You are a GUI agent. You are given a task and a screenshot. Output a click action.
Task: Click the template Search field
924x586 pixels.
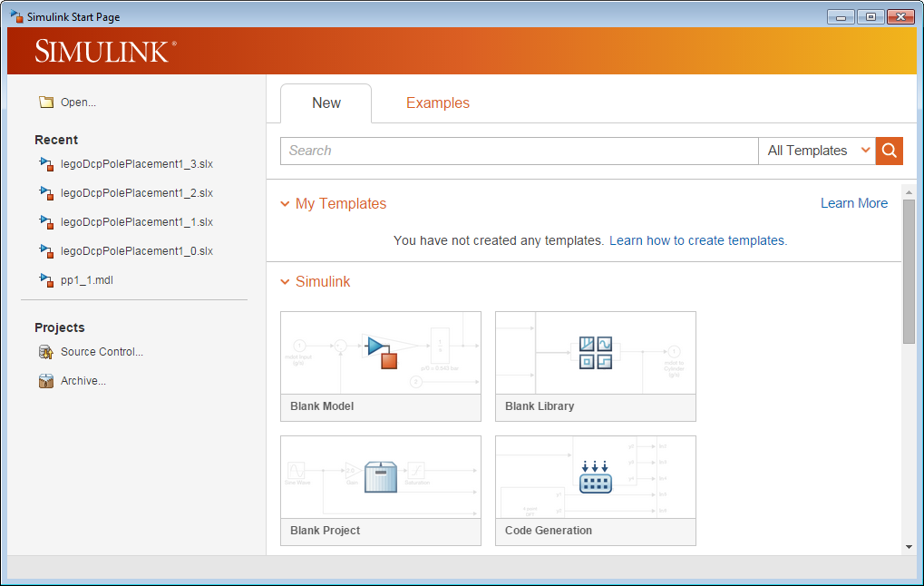click(520, 151)
